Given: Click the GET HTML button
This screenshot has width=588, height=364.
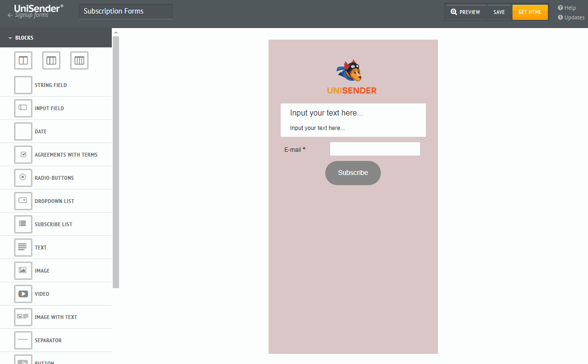Looking at the screenshot, I should [x=530, y=12].
